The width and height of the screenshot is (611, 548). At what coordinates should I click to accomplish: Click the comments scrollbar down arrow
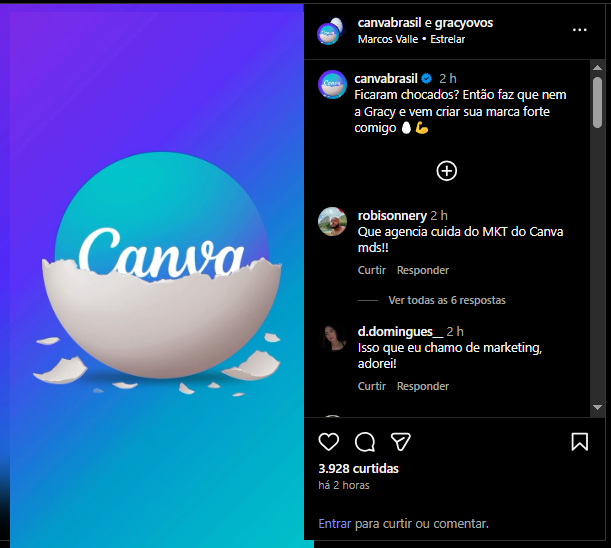coord(597,407)
